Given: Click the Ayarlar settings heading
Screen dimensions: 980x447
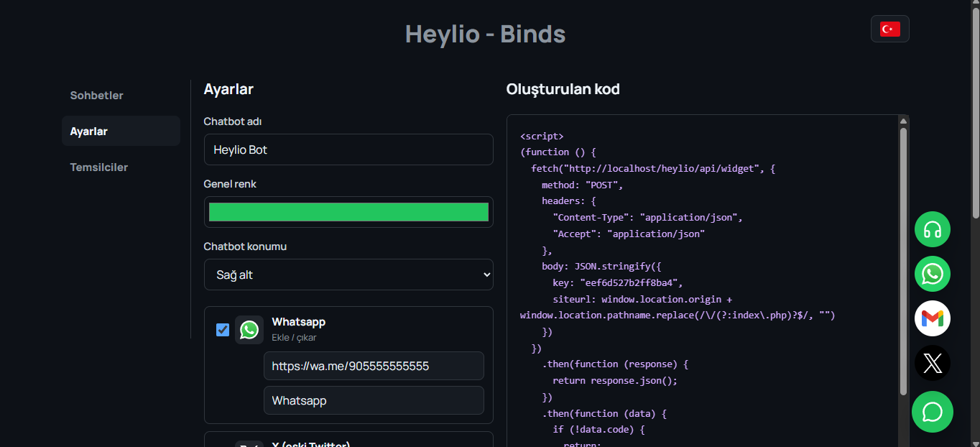Looking at the screenshot, I should point(228,89).
